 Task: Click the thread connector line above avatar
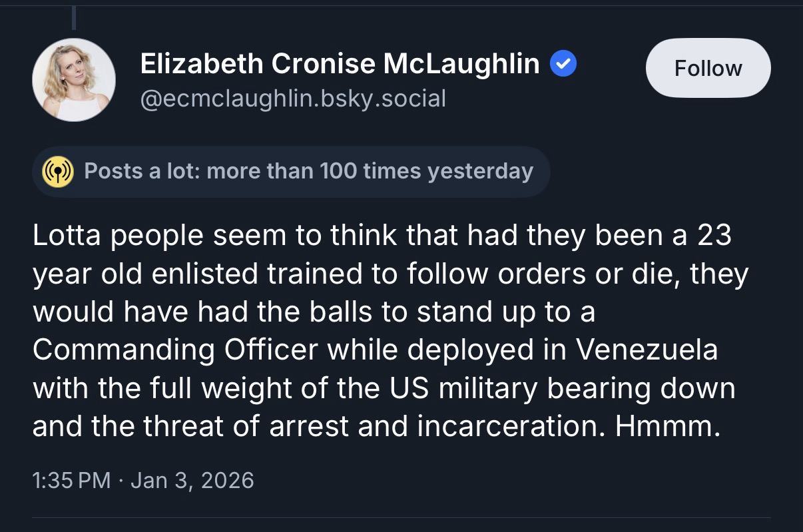pos(73,18)
